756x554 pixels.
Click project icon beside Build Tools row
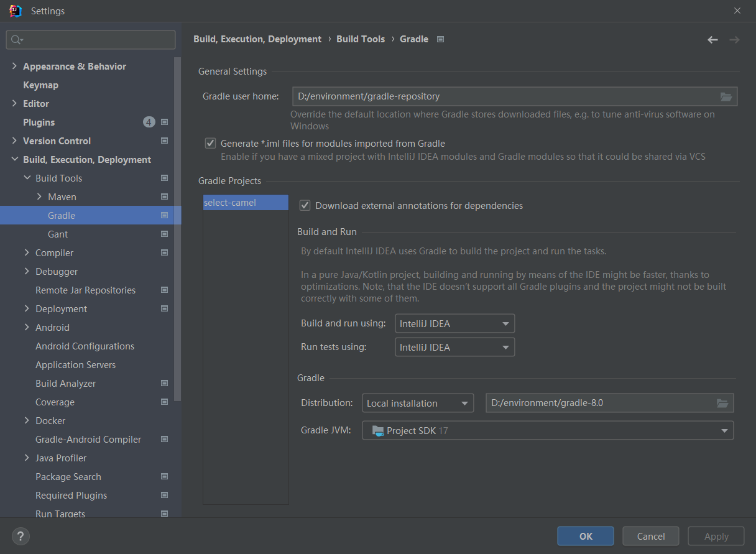[164, 178]
